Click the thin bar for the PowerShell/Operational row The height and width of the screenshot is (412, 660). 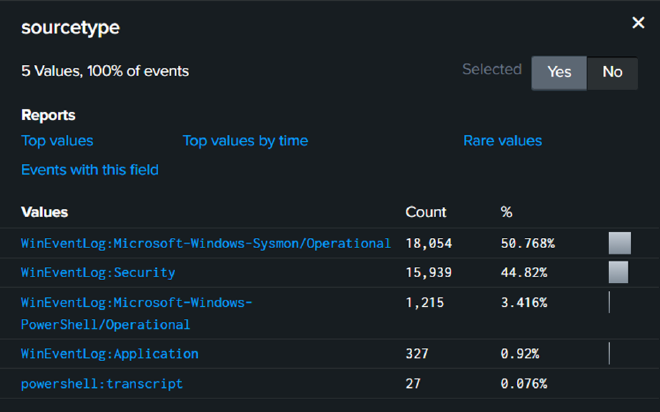[x=609, y=302]
